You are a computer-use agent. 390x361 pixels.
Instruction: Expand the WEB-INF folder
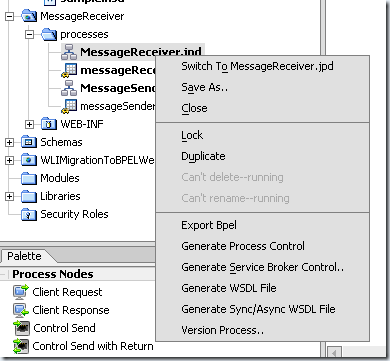point(30,124)
